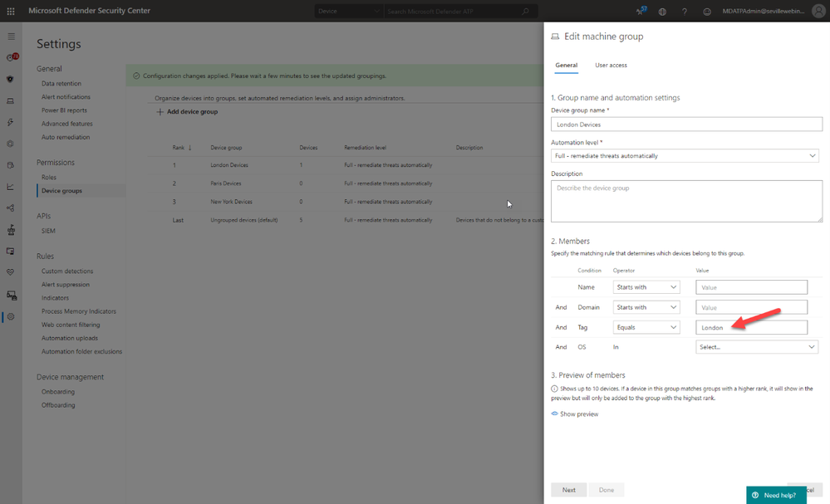
Task: Open the Domain operator Starts with dropdown
Action: [646, 307]
